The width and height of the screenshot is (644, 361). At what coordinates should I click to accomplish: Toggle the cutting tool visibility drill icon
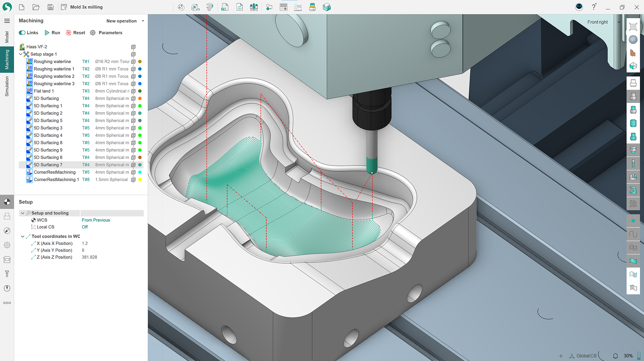633,163
